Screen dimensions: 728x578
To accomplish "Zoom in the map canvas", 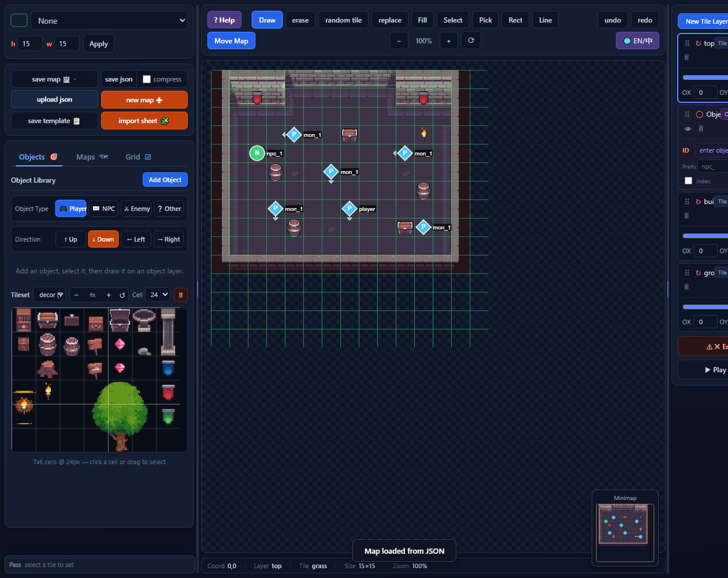I will (449, 41).
